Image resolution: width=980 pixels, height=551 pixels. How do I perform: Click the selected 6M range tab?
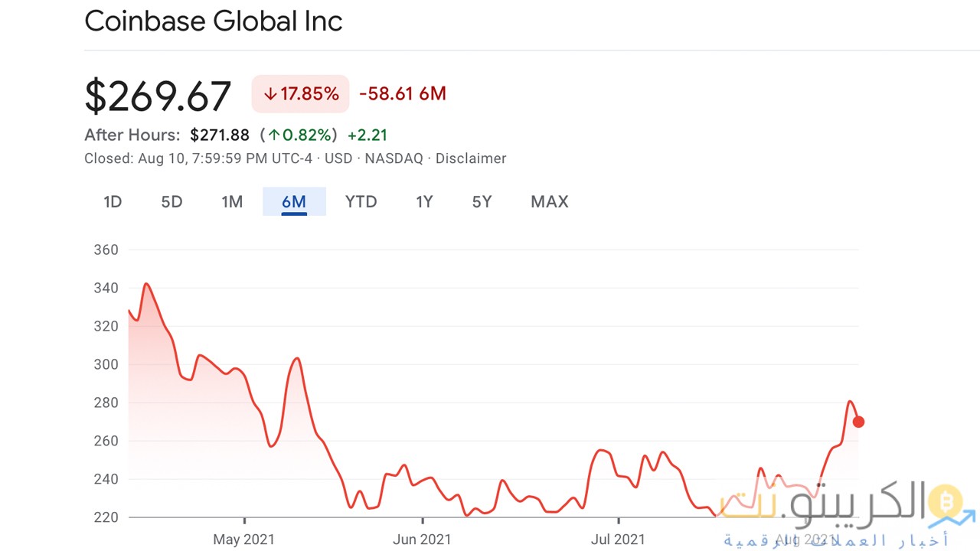294,202
